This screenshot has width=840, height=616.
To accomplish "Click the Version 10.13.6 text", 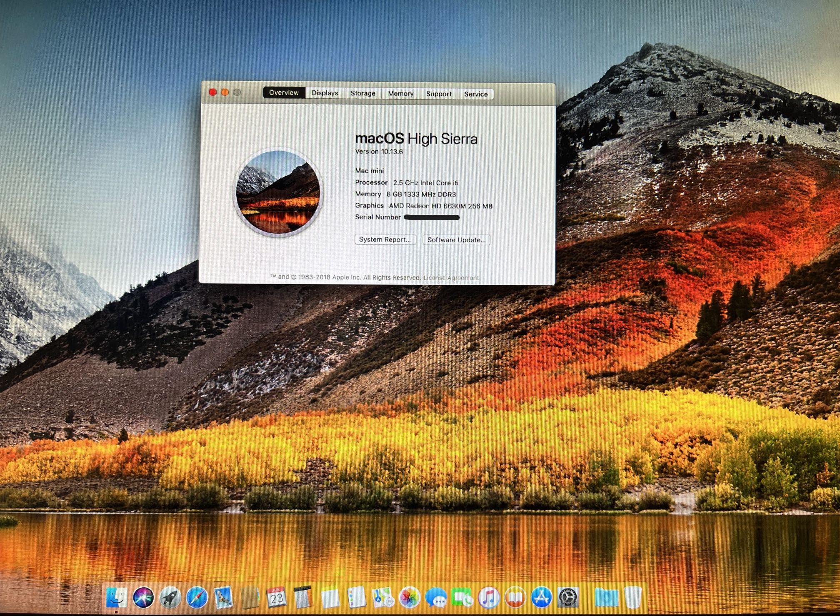I will click(379, 152).
